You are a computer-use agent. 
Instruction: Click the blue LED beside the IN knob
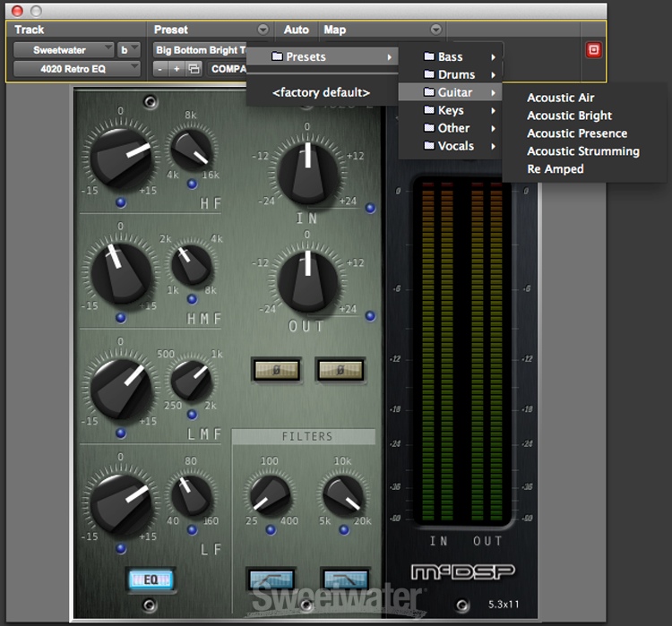(x=370, y=209)
